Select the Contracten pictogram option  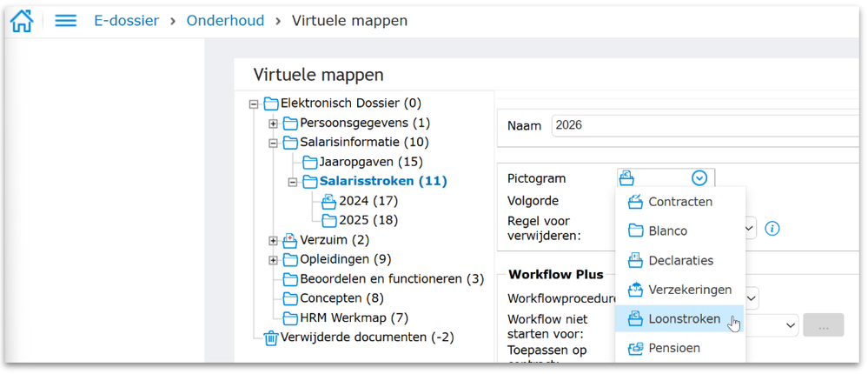(x=679, y=202)
